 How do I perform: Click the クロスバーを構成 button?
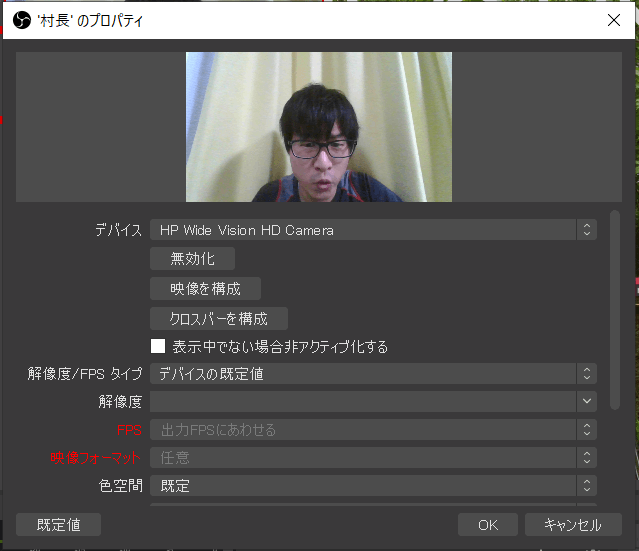pyautogui.click(x=219, y=319)
